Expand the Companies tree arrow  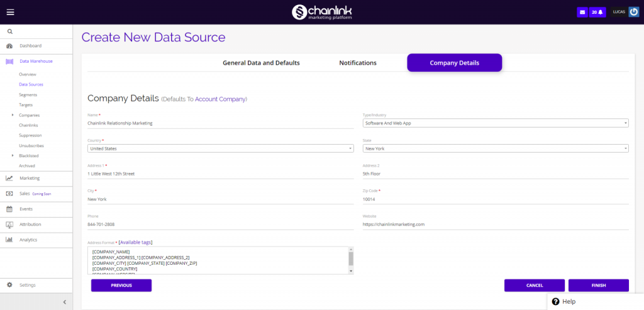pyautogui.click(x=13, y=115)
